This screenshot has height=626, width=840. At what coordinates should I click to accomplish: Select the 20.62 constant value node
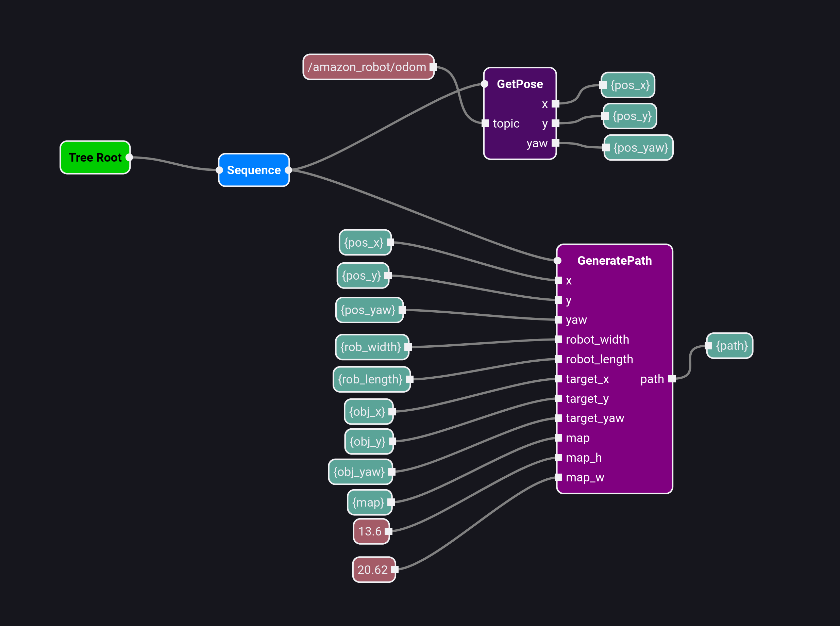[374, 569]
